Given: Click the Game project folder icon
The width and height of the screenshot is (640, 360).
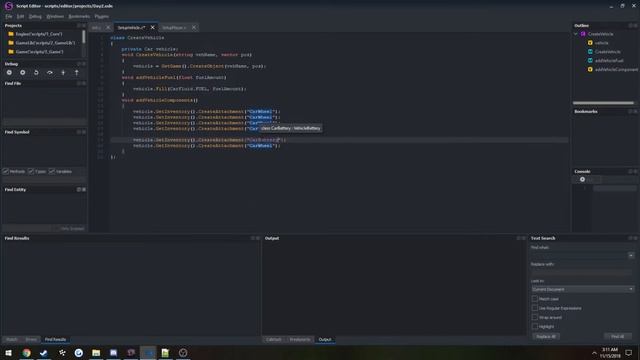Looking at the screenshot, I should tap(11, 52).
